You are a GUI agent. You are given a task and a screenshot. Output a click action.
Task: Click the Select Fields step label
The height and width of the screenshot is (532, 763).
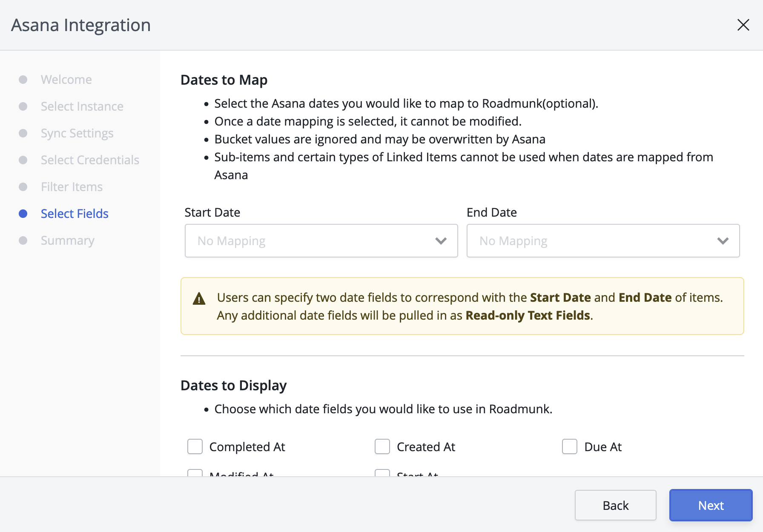point(75,214)
